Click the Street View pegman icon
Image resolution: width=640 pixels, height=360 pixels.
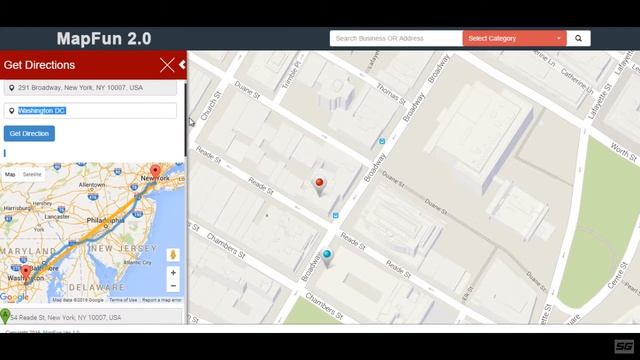click(173, 255)
